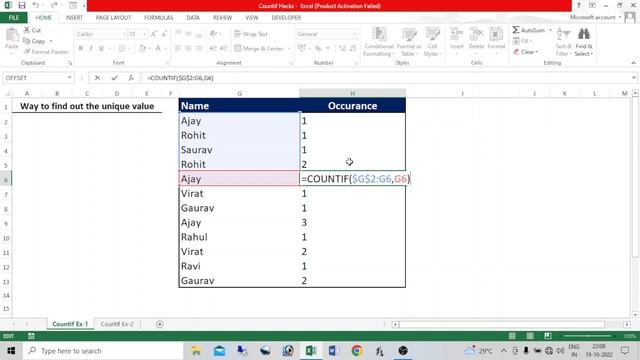Viewport: 640px width, 360px height.
Task: Open Chrome from the Windows taskbar
Action: click(x=357, y=351)
